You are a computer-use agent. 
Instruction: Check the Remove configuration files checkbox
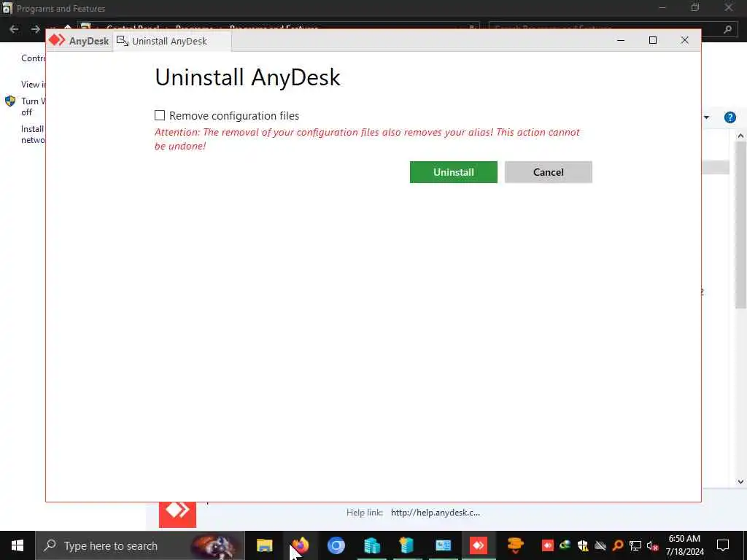[x=160, y=115]
